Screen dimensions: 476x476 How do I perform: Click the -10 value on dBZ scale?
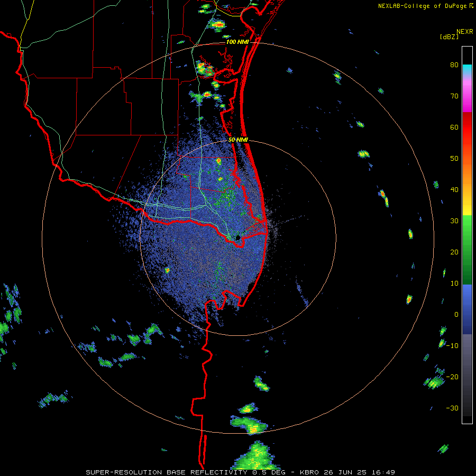click(452, 345)
